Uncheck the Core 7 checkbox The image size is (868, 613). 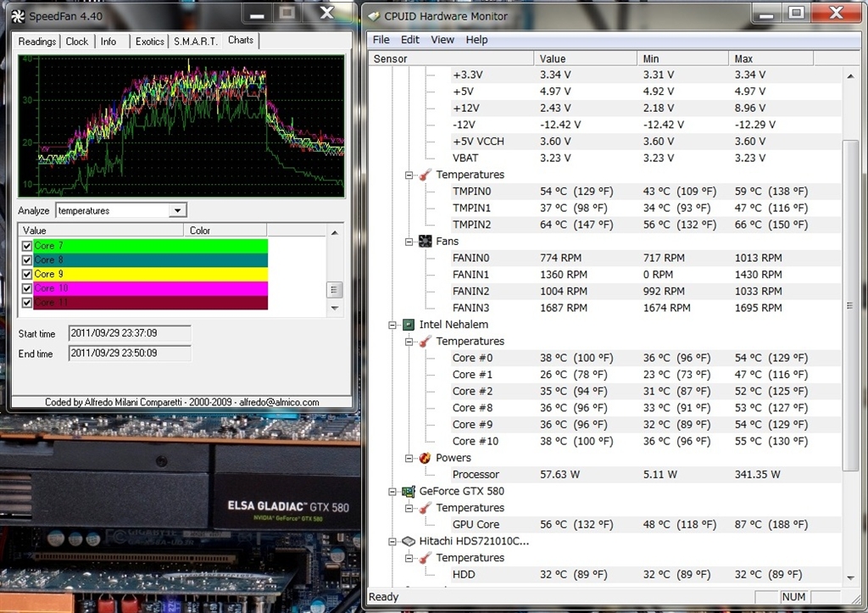(27, 246)
